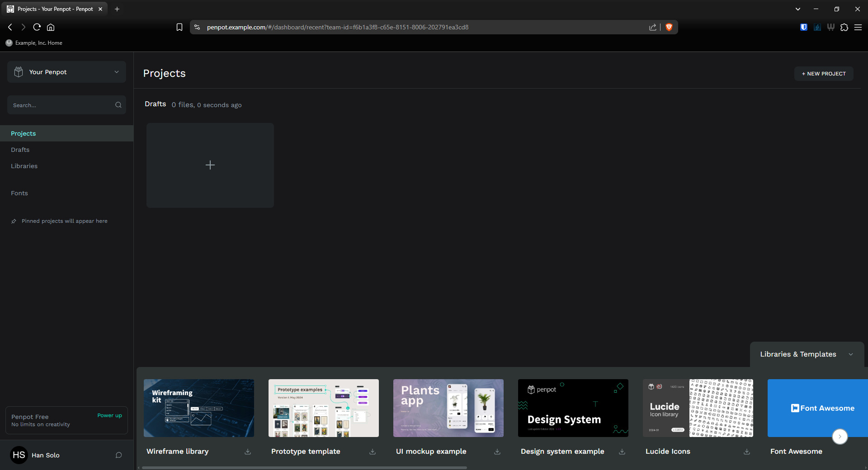Screen dimensions: 868x470
Task: Download the Lucide Icons library
Action: [747, 451]
